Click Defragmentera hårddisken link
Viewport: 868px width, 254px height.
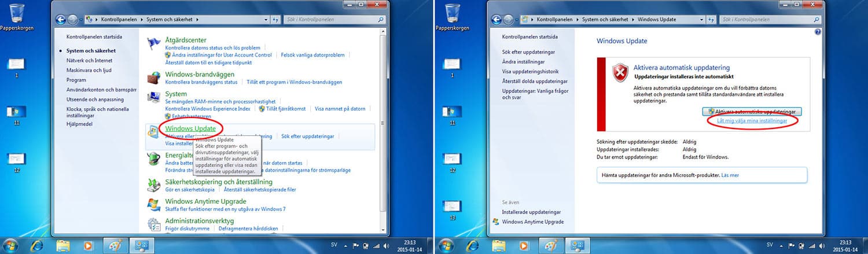[248, 229]
